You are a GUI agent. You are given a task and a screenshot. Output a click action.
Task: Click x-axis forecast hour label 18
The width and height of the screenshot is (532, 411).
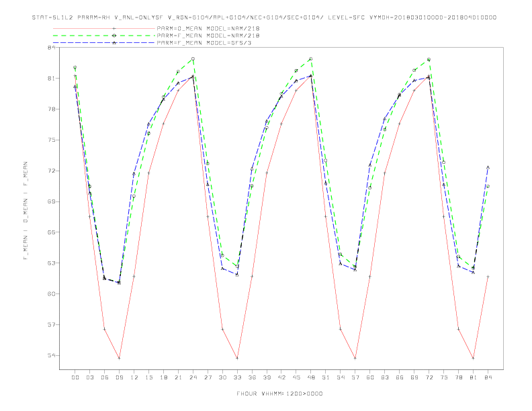click(x=163, y=377)
